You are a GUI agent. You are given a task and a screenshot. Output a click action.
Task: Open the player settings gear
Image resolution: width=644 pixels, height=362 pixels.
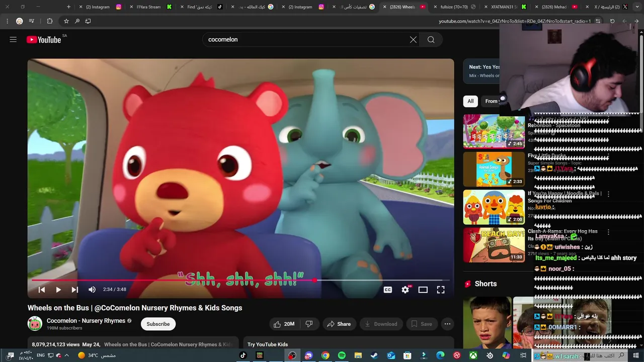406,290
